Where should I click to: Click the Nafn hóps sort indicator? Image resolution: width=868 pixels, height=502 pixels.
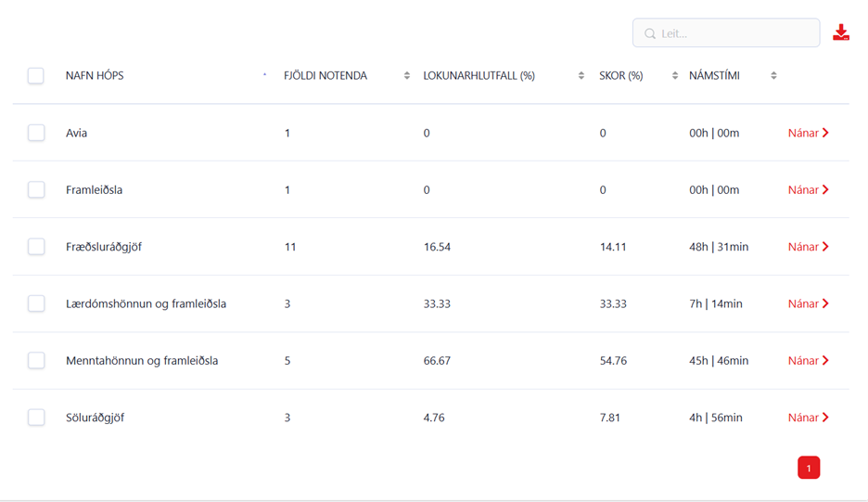click(x=264, y=74)
